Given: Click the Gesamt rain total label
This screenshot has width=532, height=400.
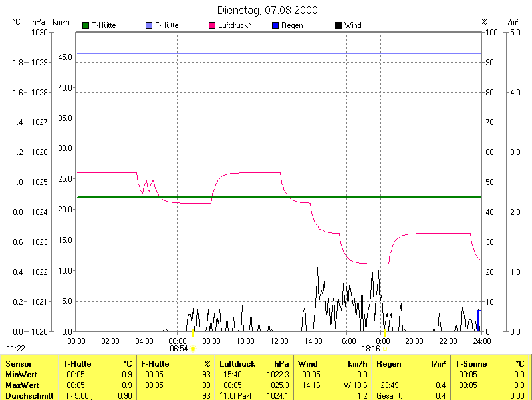Looking at the screenshot, I should click(390, 395).
